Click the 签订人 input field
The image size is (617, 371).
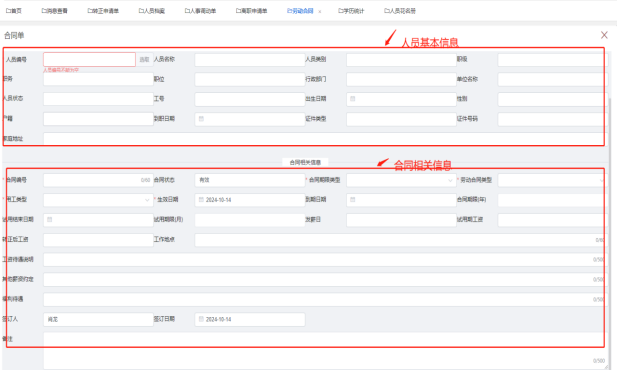pyautogui.click(x=98, y=319)
